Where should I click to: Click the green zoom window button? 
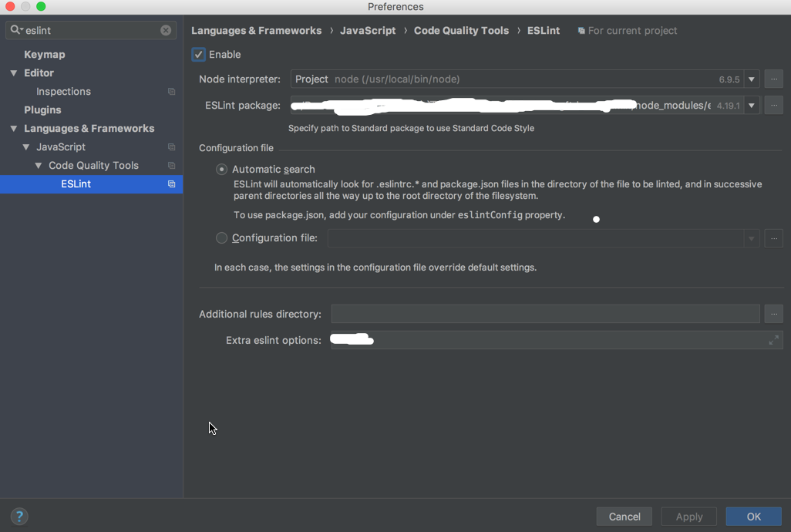point(42,7)
